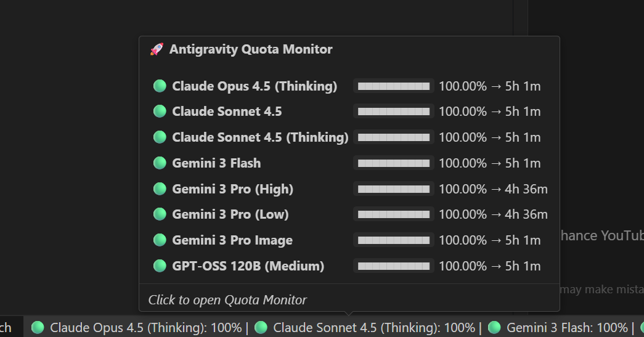Click the Antigravity Quota Monitor tooltip title

(x=251, y=49)
